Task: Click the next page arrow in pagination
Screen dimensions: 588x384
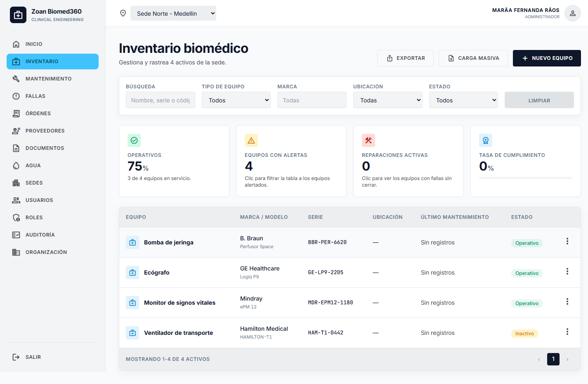Action: (x=567, y=359)
